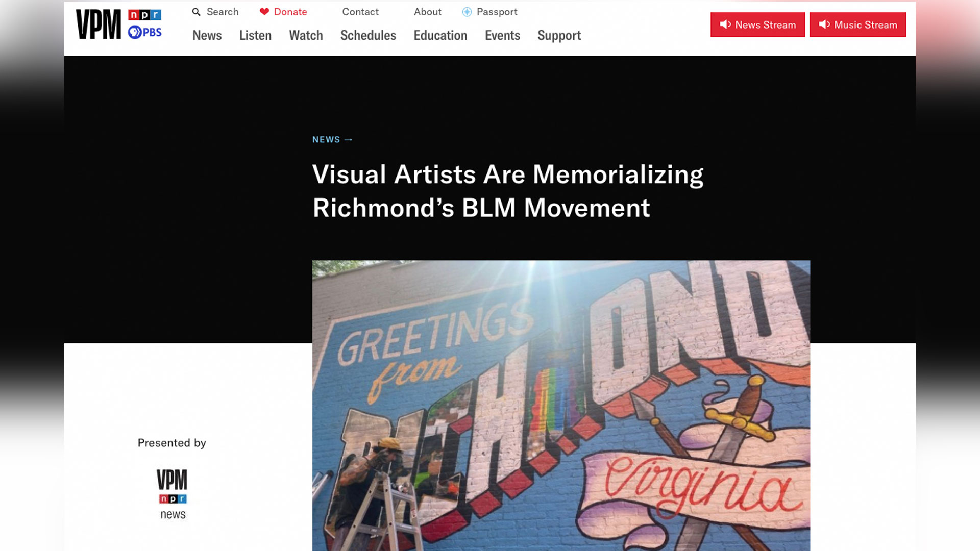Open the Events page

502,36
